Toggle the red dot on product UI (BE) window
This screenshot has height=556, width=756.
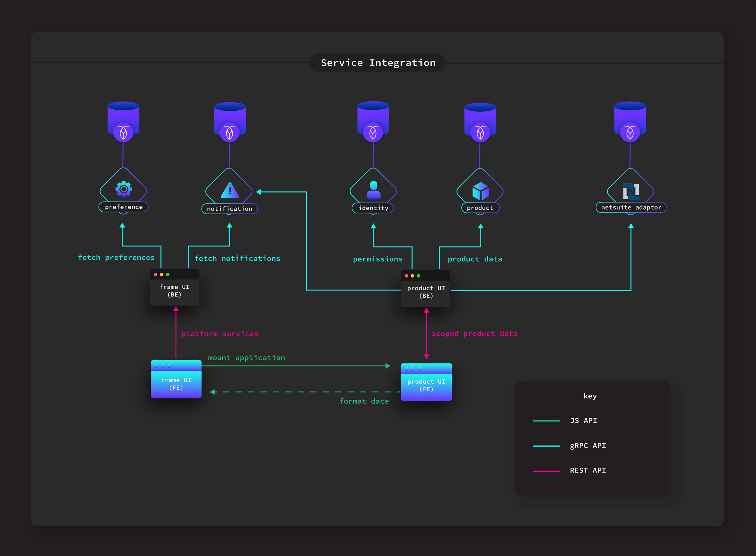[x=407, y=275]
